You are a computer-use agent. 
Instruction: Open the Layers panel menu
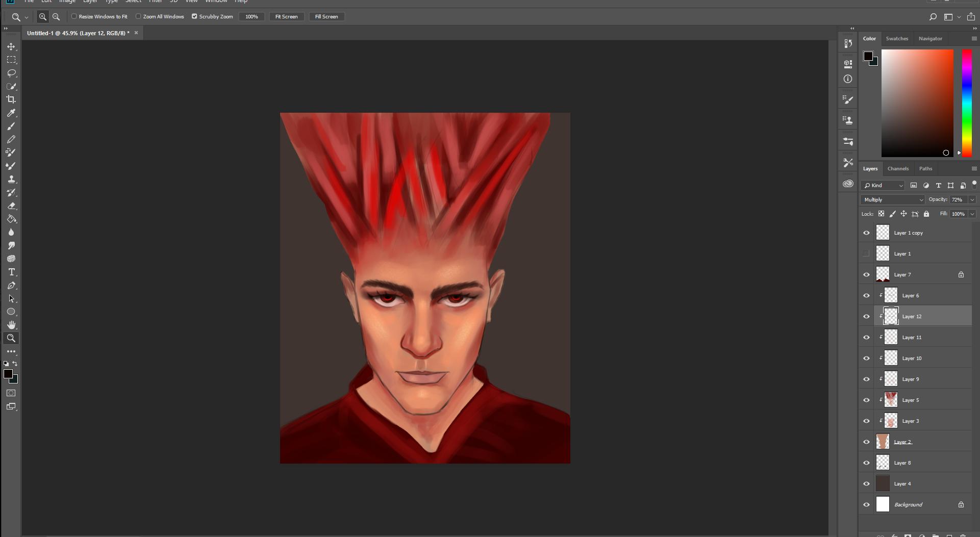974,168
